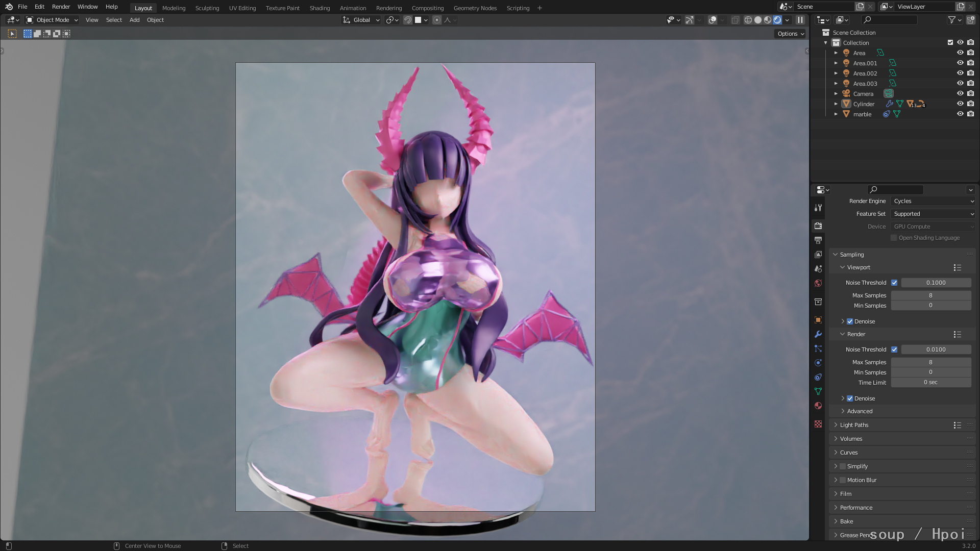Open the Object properties tab
Viewport: 980px width, 551px height.
pos(818,320)
